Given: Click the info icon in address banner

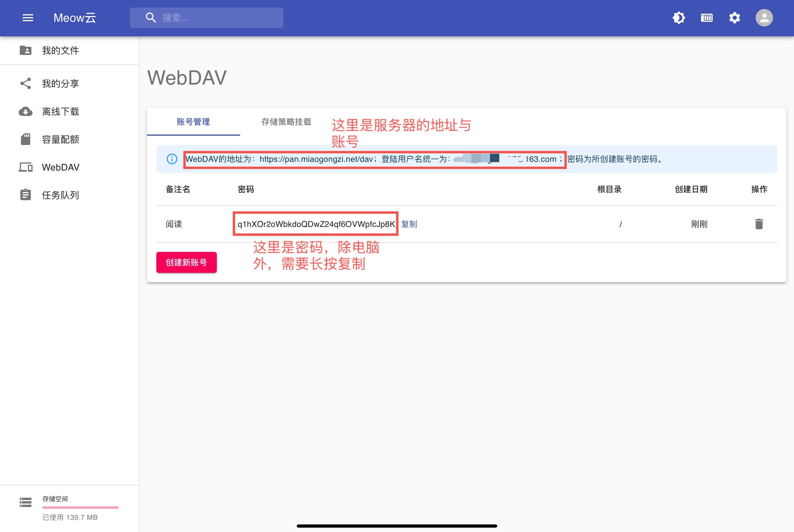Looking at the screenshot, I should pos(172,159).
